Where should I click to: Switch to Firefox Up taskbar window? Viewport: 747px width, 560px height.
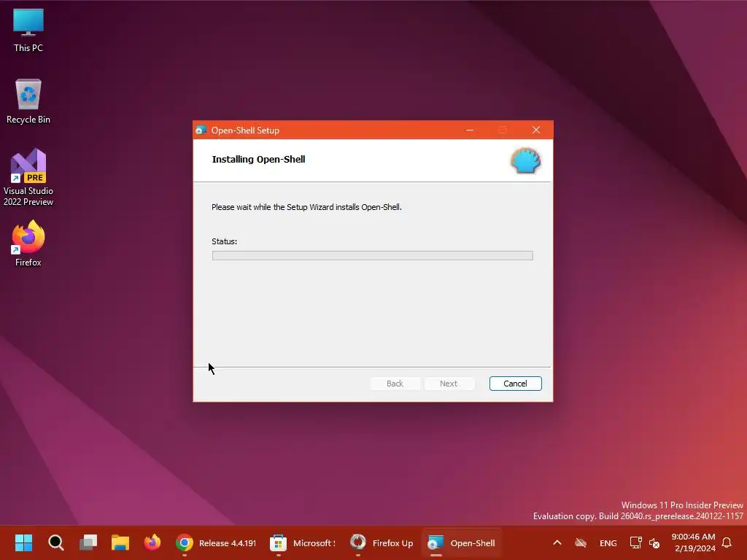click(x=381, y=542)
